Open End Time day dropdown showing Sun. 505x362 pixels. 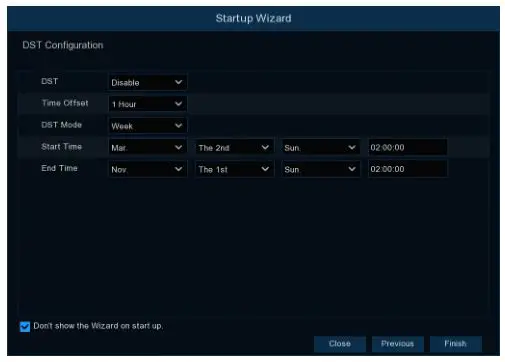pos(321,169)
